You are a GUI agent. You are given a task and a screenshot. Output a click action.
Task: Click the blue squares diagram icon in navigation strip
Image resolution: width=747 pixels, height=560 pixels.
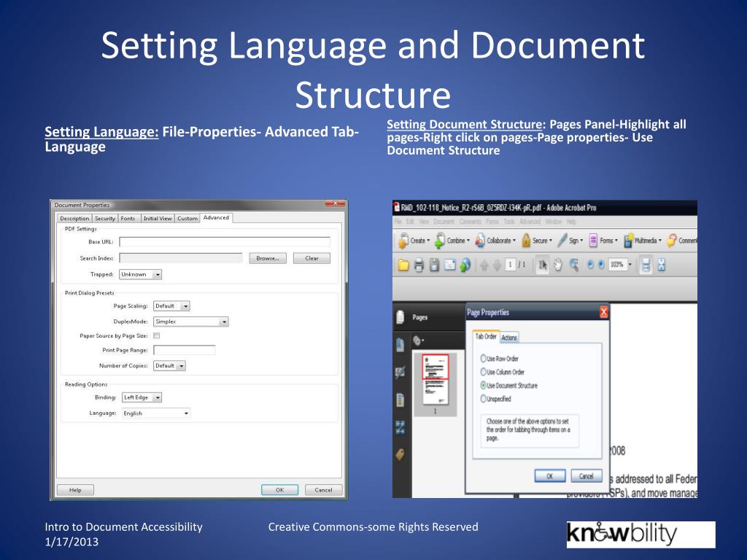[400, 427]
